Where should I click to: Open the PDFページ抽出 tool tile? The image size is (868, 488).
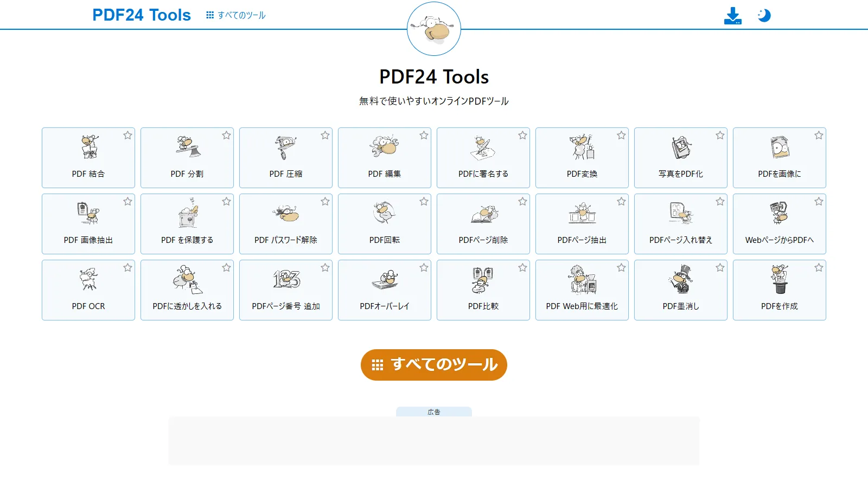[x=582, y=224]
